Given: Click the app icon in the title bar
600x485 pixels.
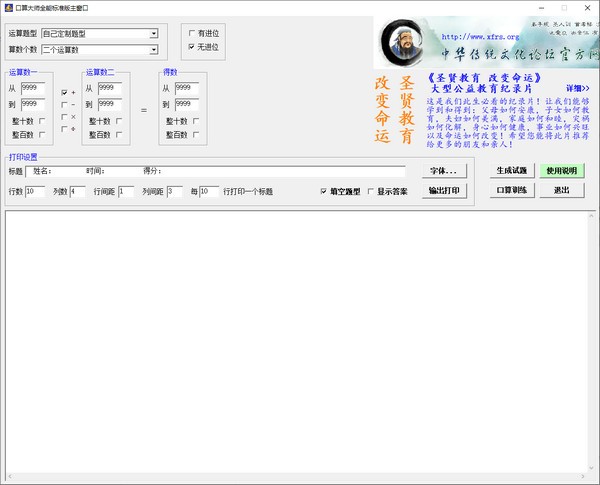Looking at the screenshot, I should (x=8, y=6).
